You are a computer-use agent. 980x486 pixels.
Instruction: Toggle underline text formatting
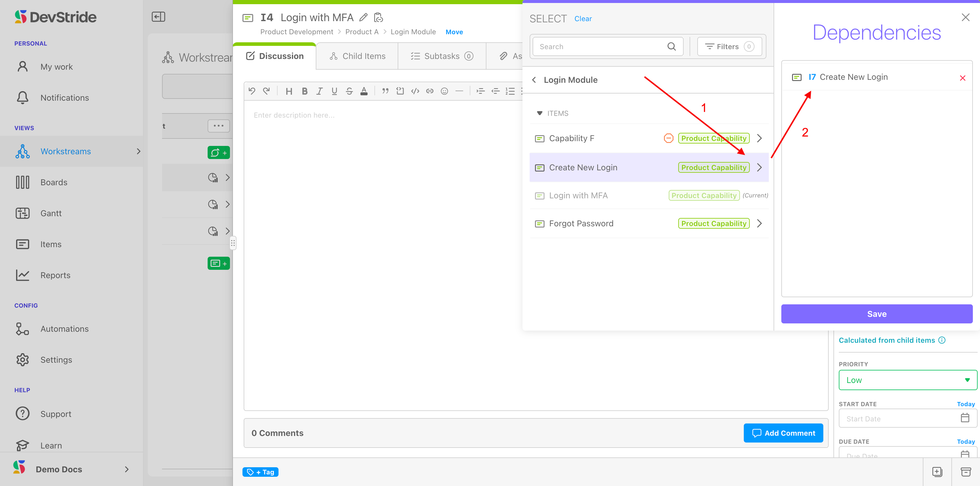pyautogui.click(x=334, y=91)
